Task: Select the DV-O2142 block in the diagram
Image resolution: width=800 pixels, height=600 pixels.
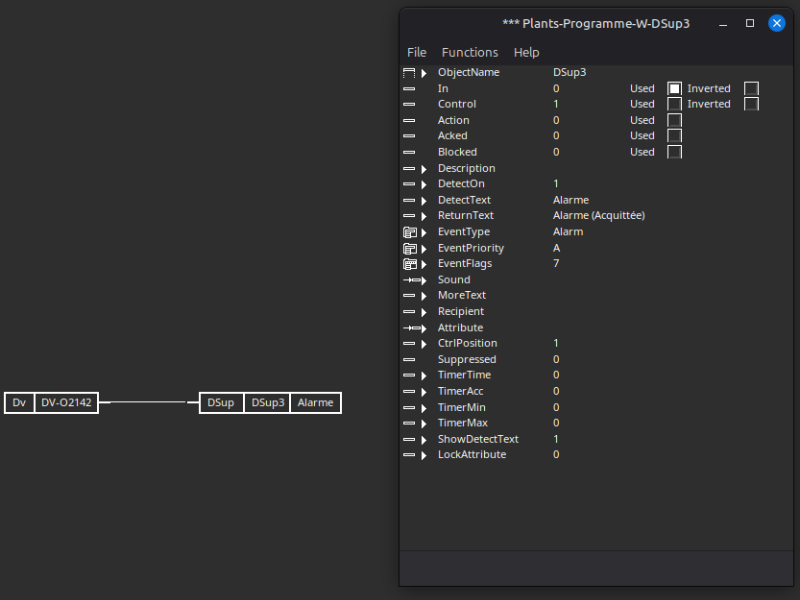Action: (66, 403)
